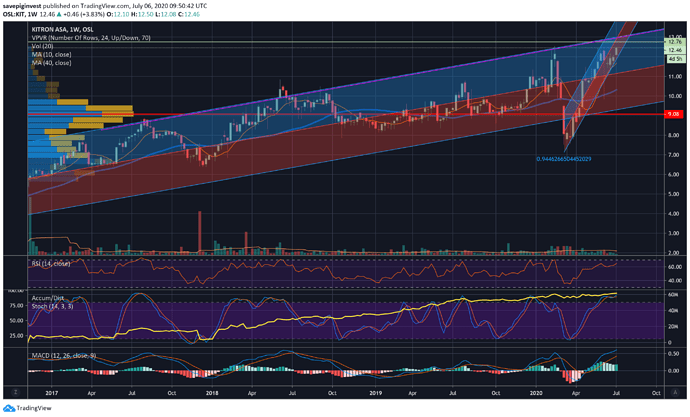Click the red 9.08 price label
Screen dimensions: 690x417
(673, 114)
